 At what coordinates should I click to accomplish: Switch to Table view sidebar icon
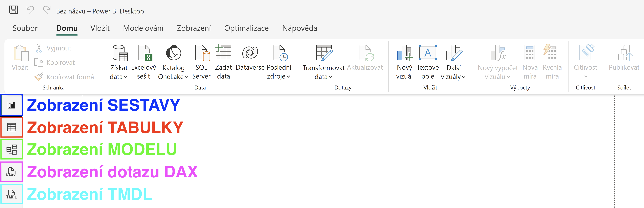[11, 127]
